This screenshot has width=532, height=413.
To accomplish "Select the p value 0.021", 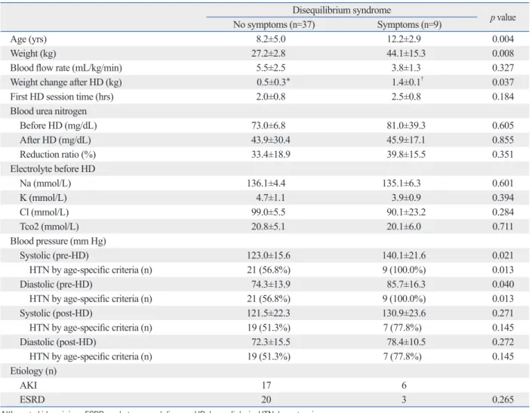I will point(503,255).
